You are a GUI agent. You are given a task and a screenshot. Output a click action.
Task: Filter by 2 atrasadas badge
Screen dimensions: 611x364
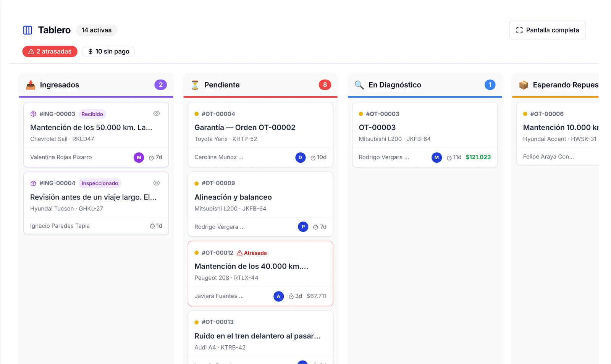pos(50,52)
